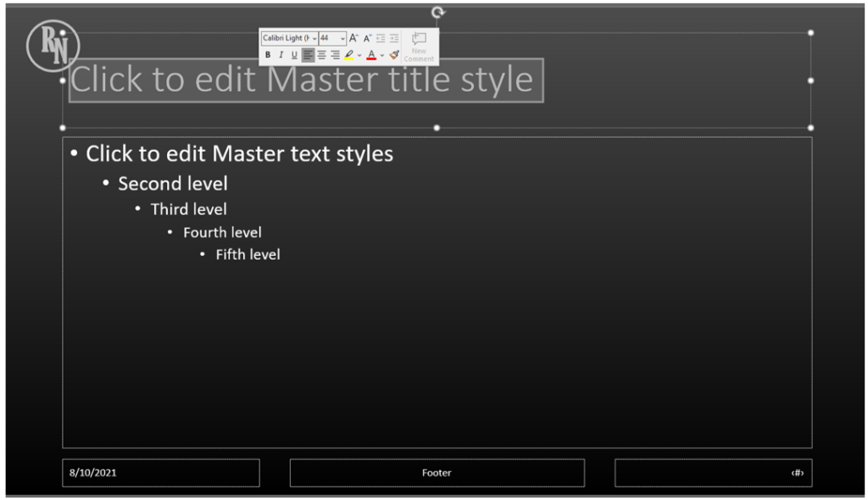Image resolution: width=868 pixels, height=500 pixels.
Task: Expand the font color dropdown arrow
Action: (x=382, y=55)
